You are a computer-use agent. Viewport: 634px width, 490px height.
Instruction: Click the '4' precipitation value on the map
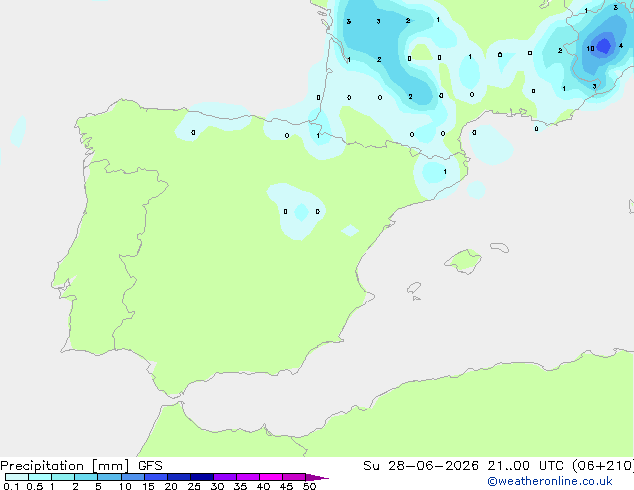coord(621,46)
